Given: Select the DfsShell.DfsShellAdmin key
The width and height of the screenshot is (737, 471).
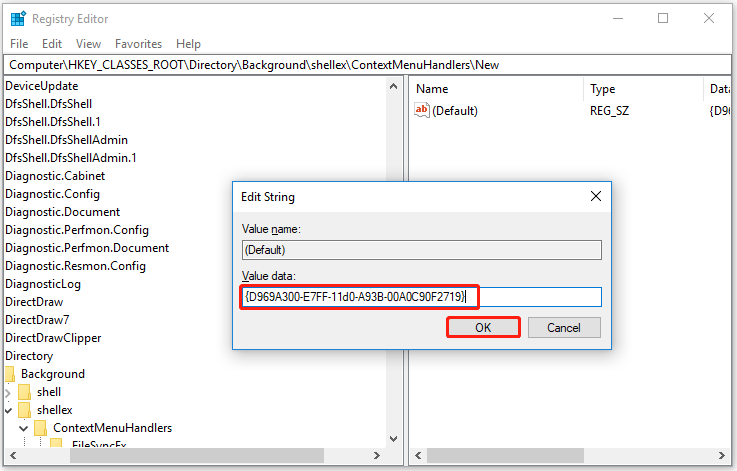Looking at the screenshot, I should (66, 140).
